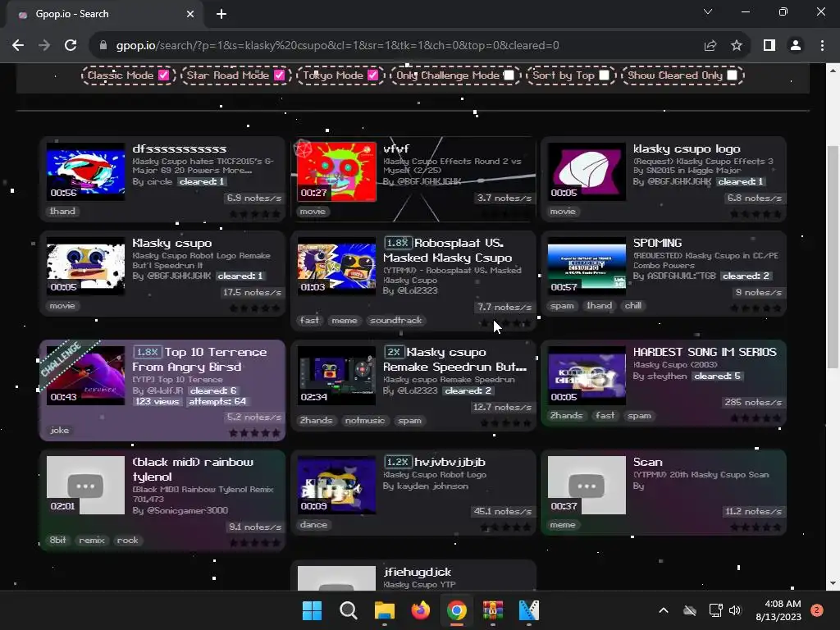840x630 pixels.
Task: Toggle the Star Road Mode checkbox
Action: point(279,75)
